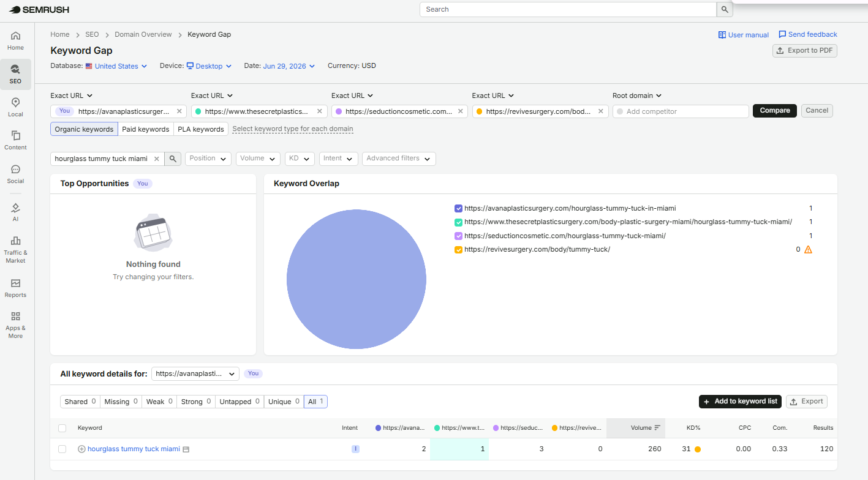Open the Local sidebar section
This screenshot has width=868, height=480.
tap(16, 107)
